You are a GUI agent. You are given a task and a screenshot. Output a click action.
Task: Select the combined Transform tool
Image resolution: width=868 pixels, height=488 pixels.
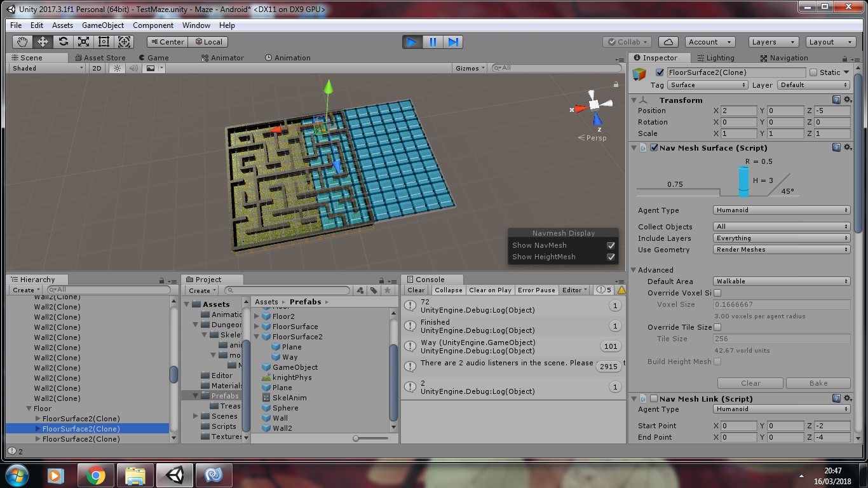click(x=125, y=42)
